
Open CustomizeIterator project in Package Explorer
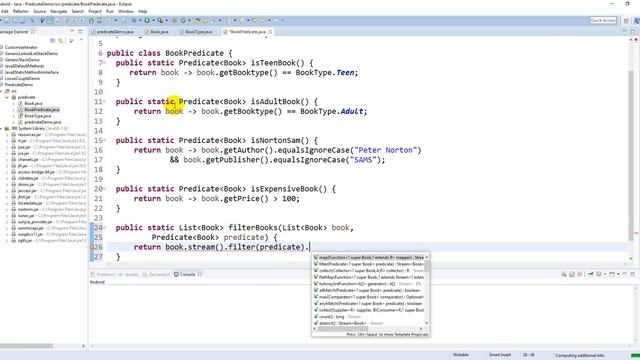point(20,47)
